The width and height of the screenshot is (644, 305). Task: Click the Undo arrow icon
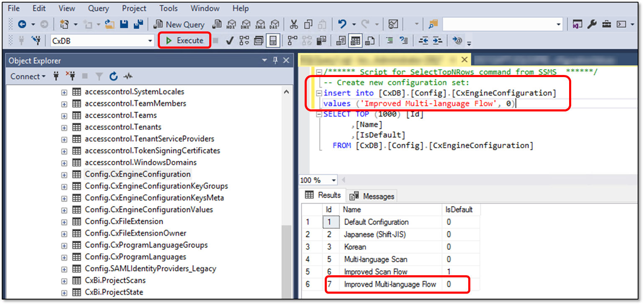pyautogui.click(x=342, y=24)
